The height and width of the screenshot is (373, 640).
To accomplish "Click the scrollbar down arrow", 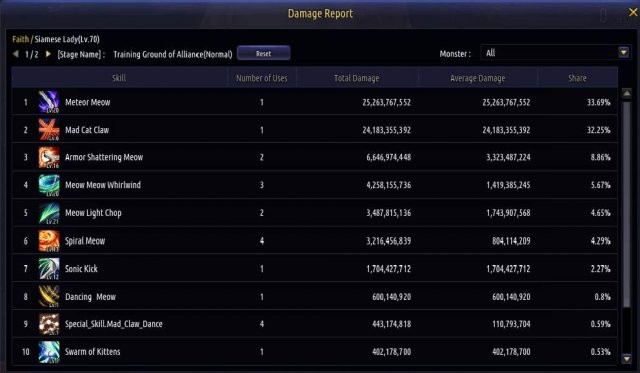I will 627,359.
